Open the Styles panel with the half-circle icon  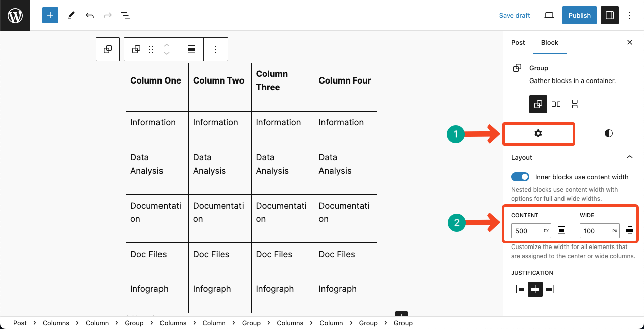coord(608,133)
